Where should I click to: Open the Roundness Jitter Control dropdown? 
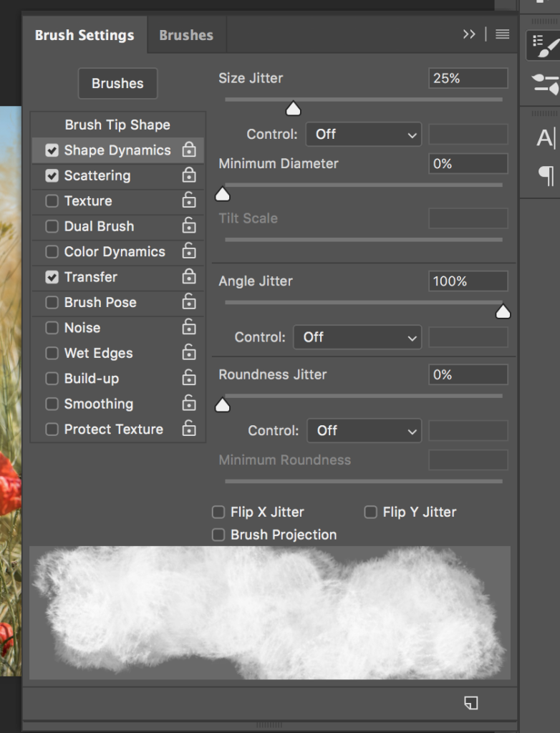pyautogui.click(x=364, y=430)
